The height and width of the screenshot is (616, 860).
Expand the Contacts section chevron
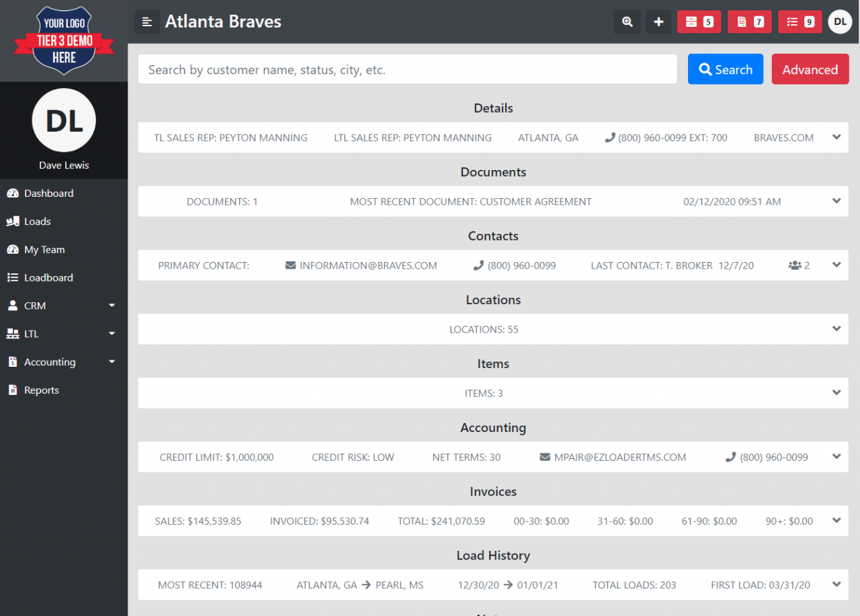tap(836, 265)
